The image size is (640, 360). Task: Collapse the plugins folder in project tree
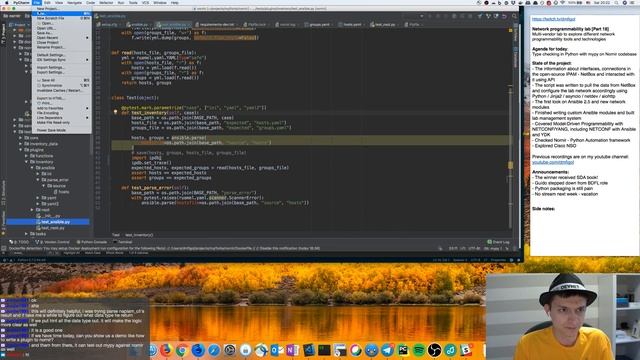21,150
